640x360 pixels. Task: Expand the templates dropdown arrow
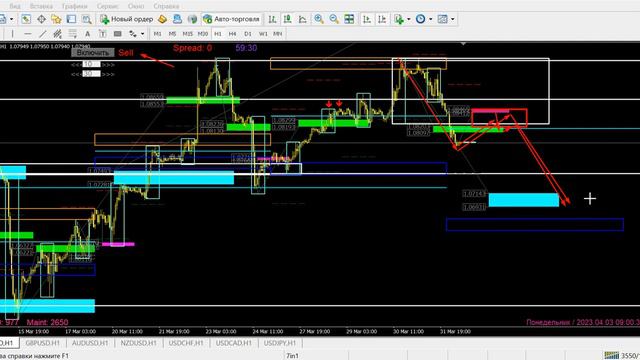(452, 19)
